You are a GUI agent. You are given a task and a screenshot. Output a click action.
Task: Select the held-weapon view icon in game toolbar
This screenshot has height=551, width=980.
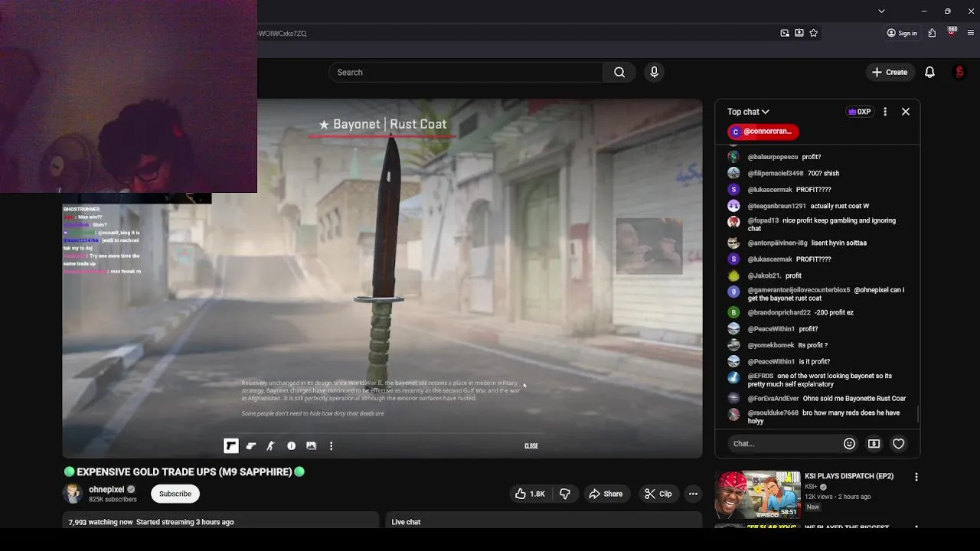point(250,445)
